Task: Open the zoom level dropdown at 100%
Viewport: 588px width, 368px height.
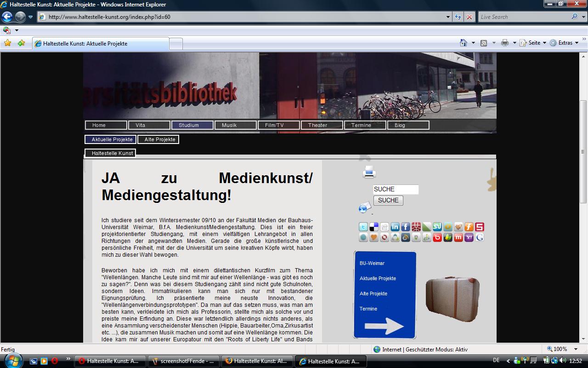Action: (x=576, y=350)
